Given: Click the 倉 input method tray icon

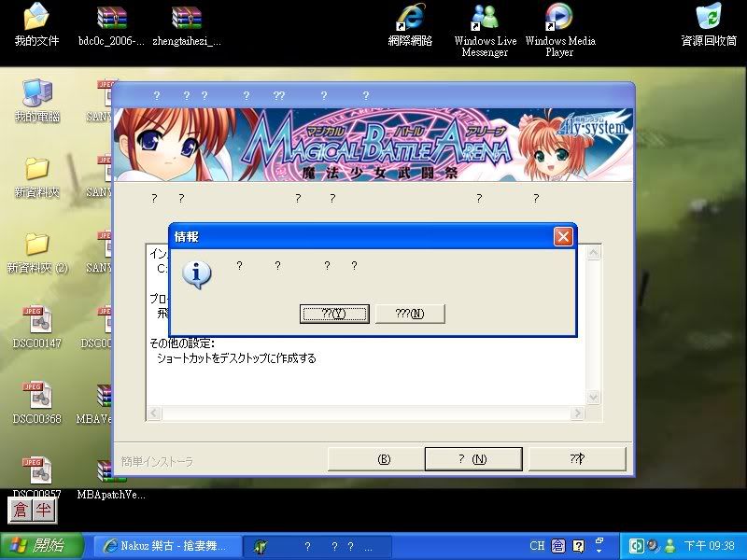Looking at the screenshot, I should pos(558,546).
